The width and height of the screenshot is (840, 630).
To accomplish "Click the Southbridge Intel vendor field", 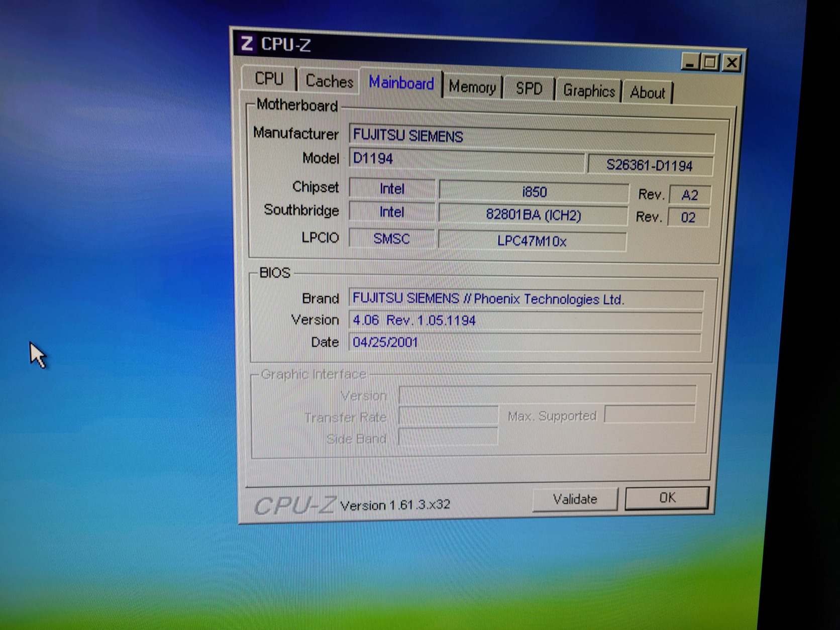I will [x=392, y=212].
